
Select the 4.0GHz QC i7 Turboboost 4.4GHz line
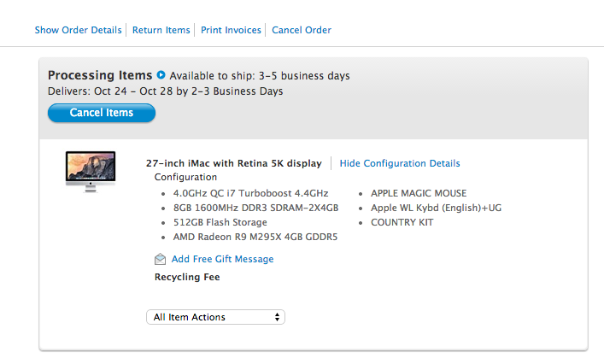[x=250, y=193]
